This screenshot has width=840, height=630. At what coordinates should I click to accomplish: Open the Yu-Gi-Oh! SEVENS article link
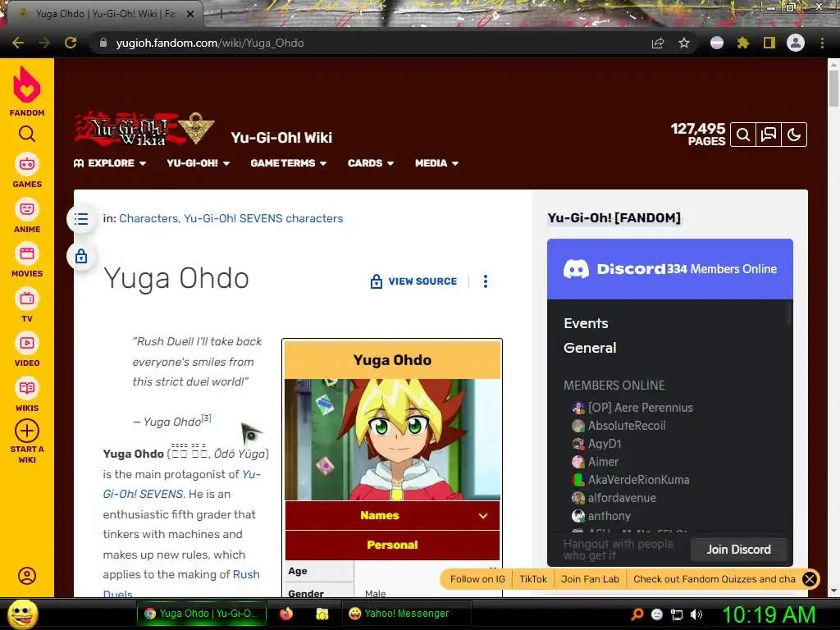click(x=181, y=484)
